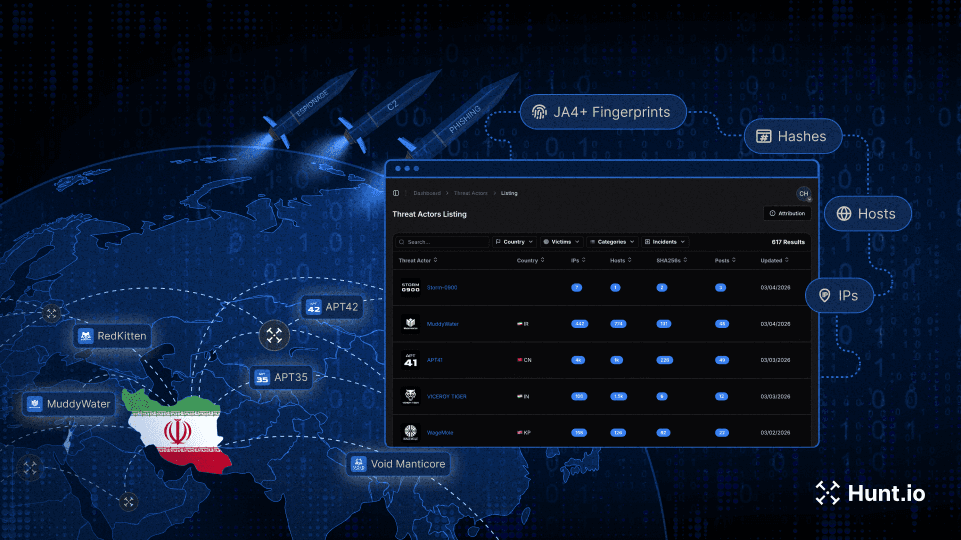Image resolution: width=961 pixels, height=540 pixels.
Task: Click VICEROY TIGER Hosts badge 1.5k
Action: 618,397
